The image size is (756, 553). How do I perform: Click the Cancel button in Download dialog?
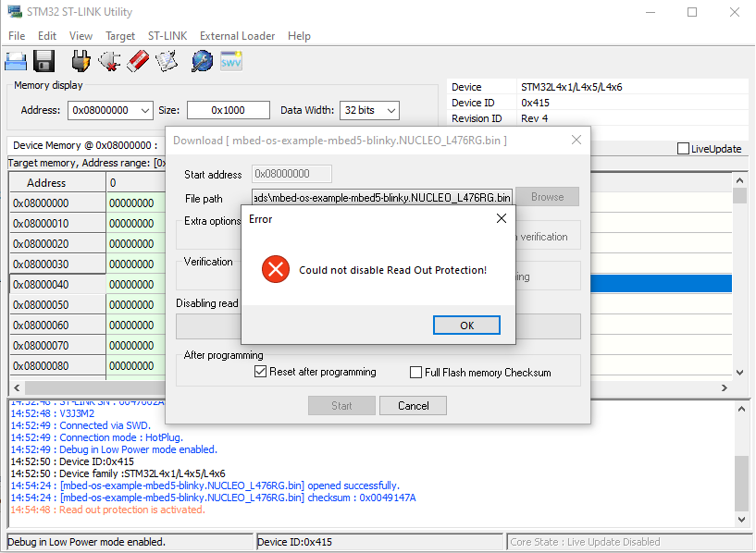point(414,406)
